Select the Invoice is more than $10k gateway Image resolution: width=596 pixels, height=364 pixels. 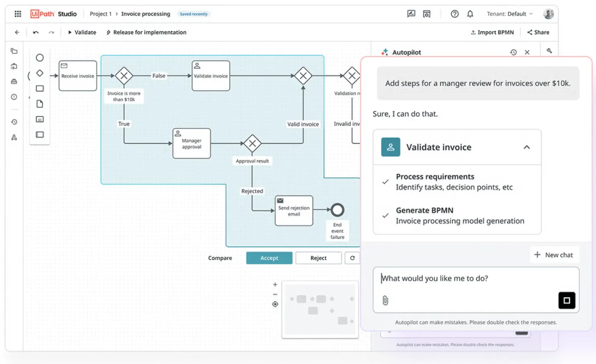124,76
